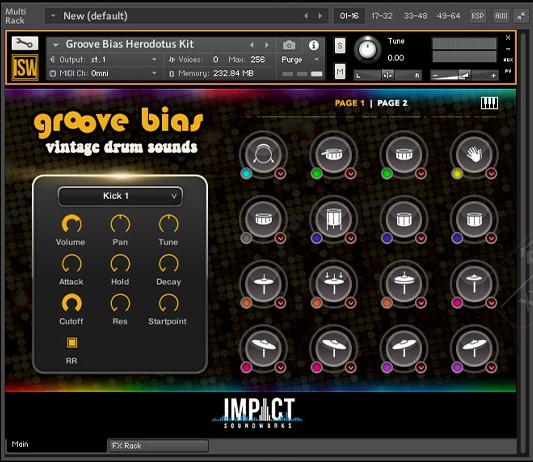Select the hi-hat pad with down arrows

tap(333, 284)
